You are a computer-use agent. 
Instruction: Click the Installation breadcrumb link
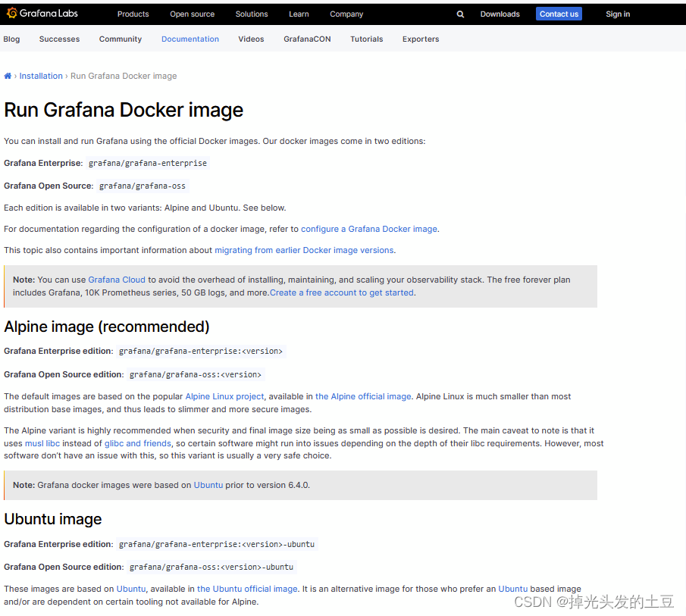click(41, 76)
